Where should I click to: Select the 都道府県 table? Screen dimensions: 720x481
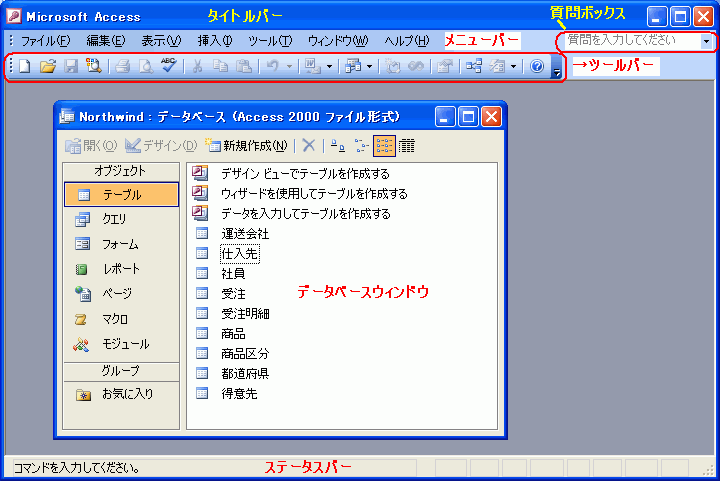245,374
